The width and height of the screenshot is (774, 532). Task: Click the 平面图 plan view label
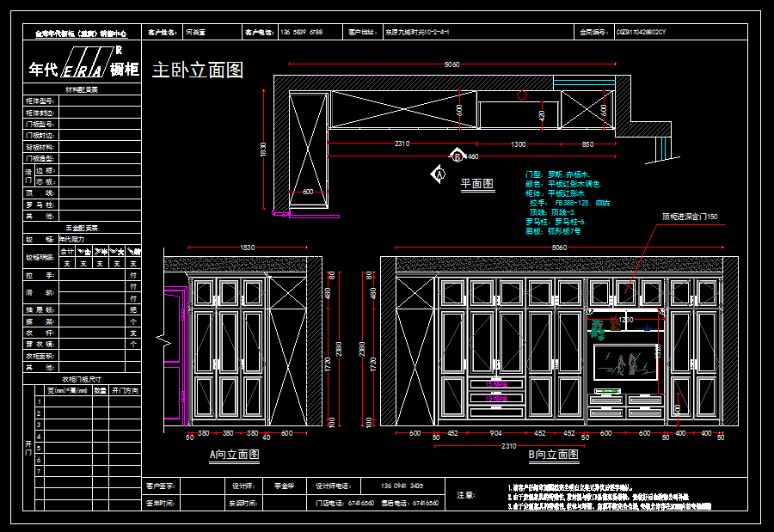(x=476, y=184)
